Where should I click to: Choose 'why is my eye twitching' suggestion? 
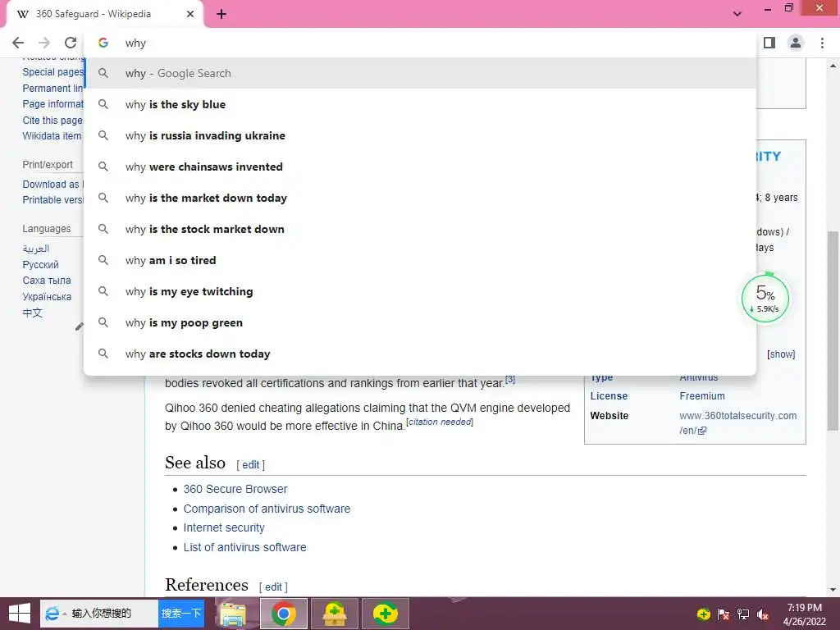(421, 291)
